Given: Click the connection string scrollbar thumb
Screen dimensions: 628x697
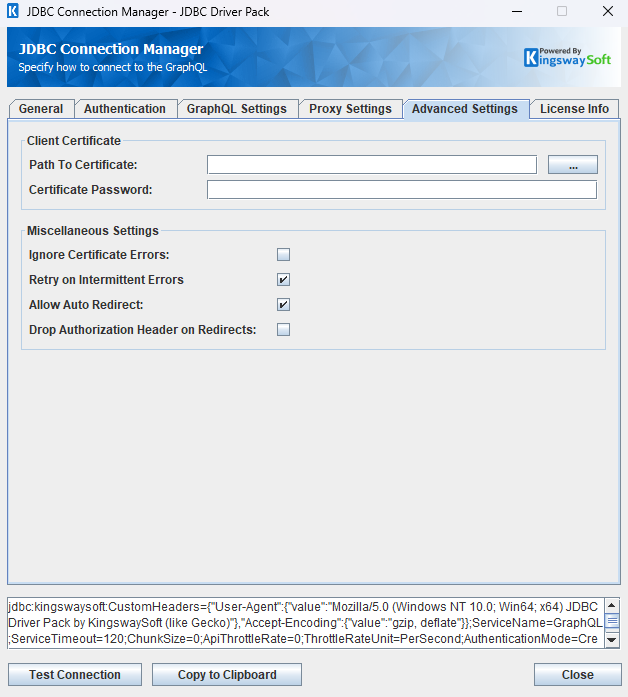Looking at the screenshot, I should pyautogui.click(x=612, y=621).
